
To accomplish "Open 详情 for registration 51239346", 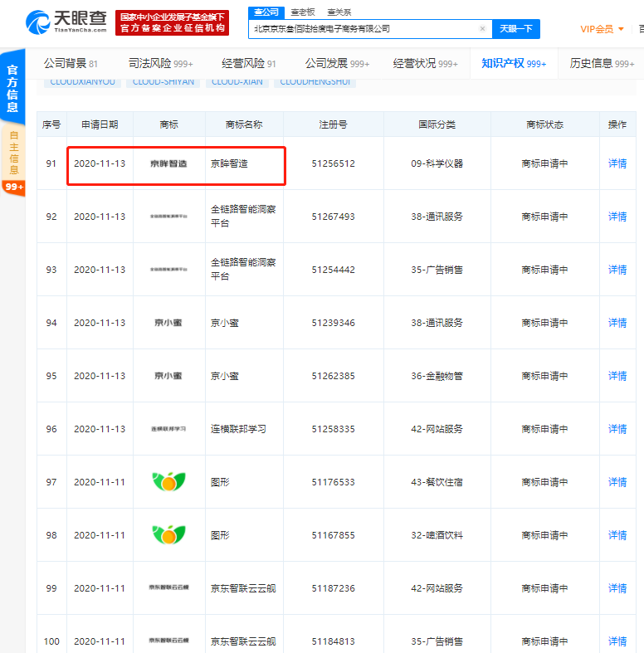I will (x=617, y=323).
